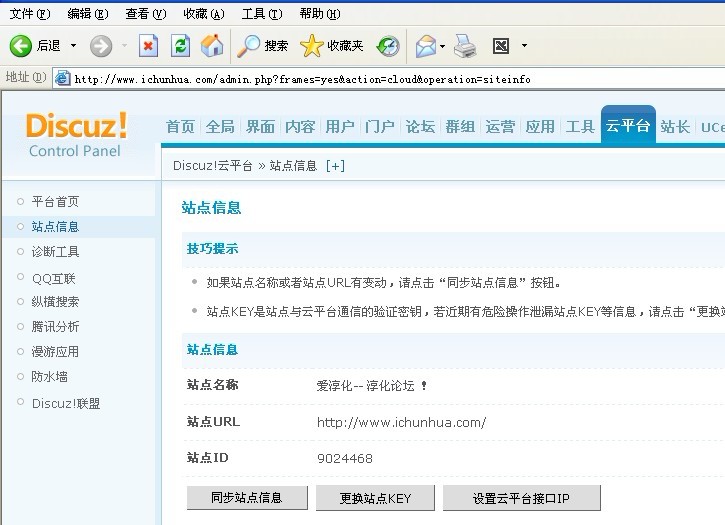Click the page icon in the address bar

point(62,79)
